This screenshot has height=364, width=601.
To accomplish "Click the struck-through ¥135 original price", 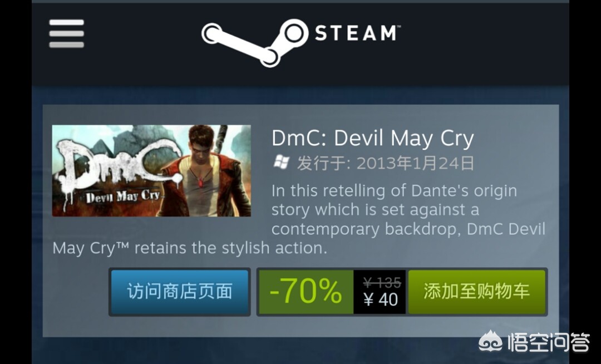I will coord(382,283).
